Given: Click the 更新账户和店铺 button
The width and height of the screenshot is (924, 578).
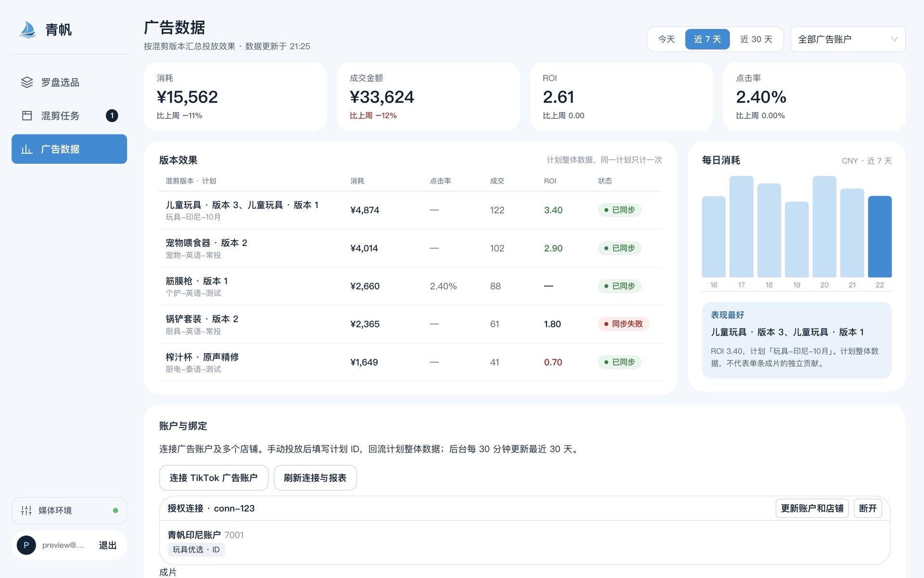Looking at the screenshot, I should pos(812,508).
